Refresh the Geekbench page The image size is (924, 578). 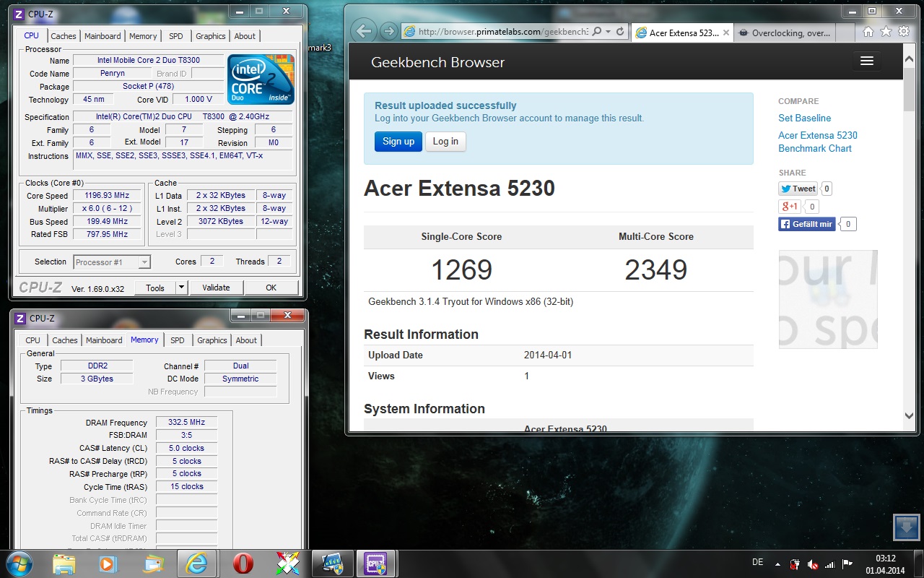click(x=620, y=32)
